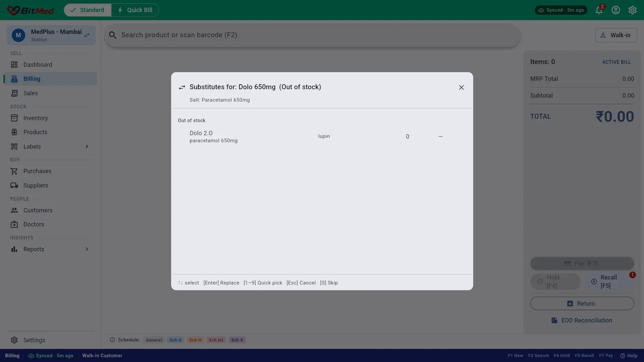The image size is (644, 362).
Task: Focus the product search field
Action: click(x=312, y=35)
